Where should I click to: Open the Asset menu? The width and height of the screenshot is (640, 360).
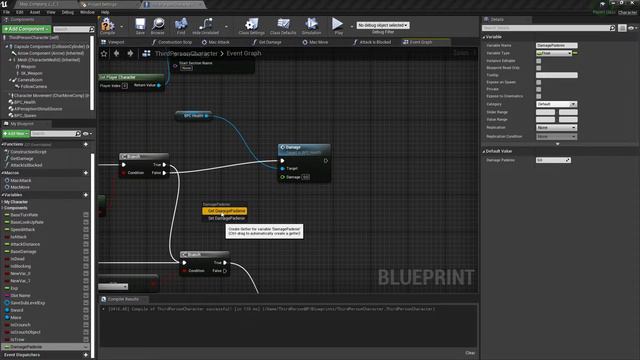(x=35, y=12)
